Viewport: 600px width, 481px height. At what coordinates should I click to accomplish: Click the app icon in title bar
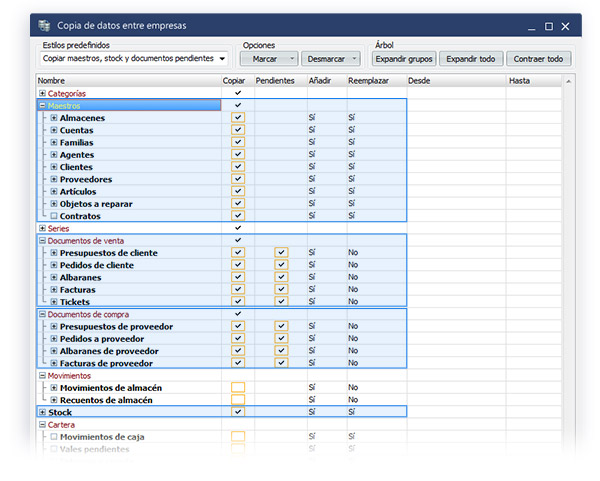[x=43, y=25]
